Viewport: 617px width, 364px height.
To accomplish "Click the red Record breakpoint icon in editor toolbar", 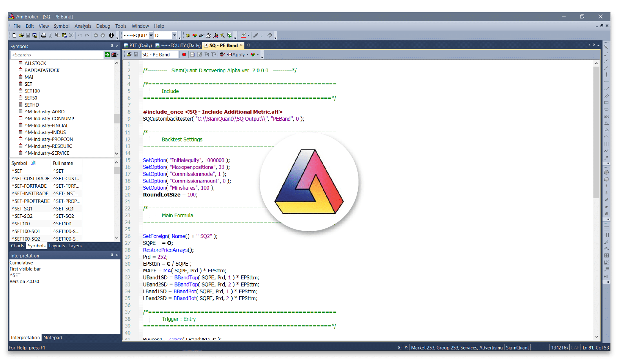I will pos(184,54).
